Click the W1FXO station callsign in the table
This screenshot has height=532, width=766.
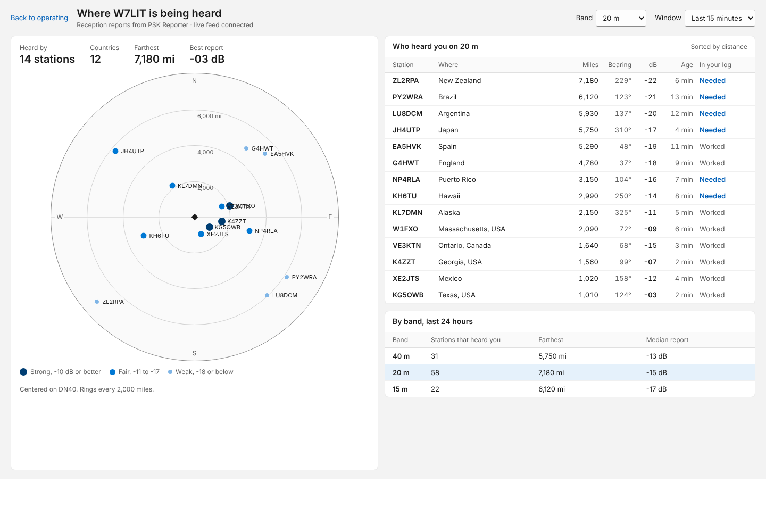pos(405,229)
